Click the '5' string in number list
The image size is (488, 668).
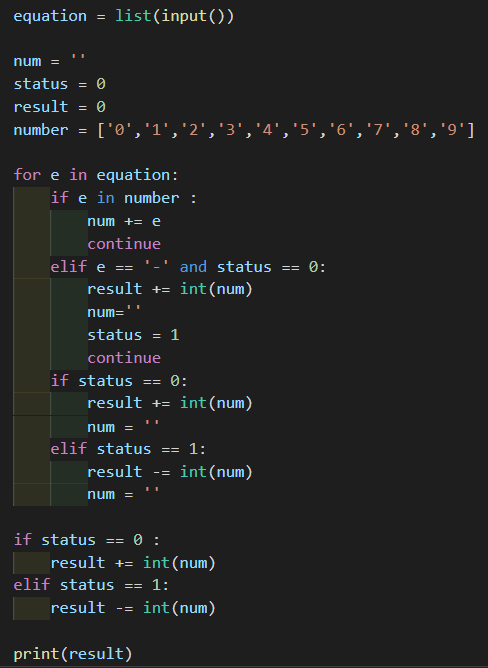pyautogui.click(x=304, y=129)
